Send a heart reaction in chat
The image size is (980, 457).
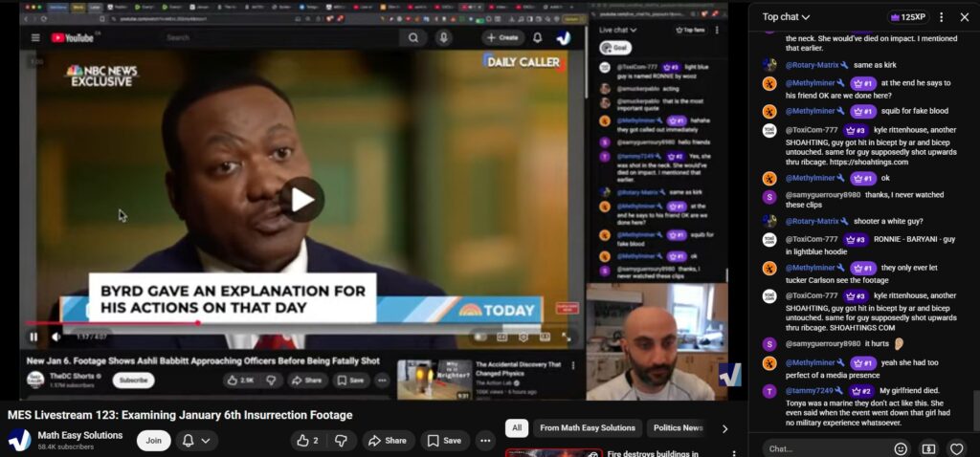[x=956, y=448]
